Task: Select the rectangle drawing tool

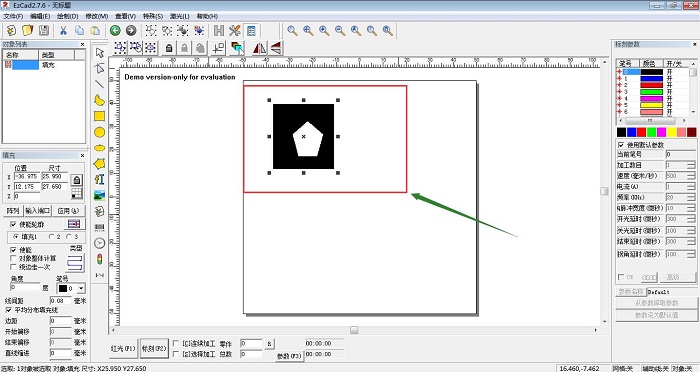Action: pyautogui.click(x=99, y=116)
